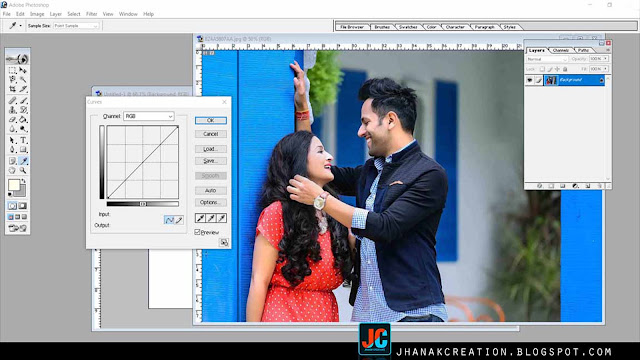Swap foreground and background colors
The image size is (640, 360).
[x=24, y=181]
